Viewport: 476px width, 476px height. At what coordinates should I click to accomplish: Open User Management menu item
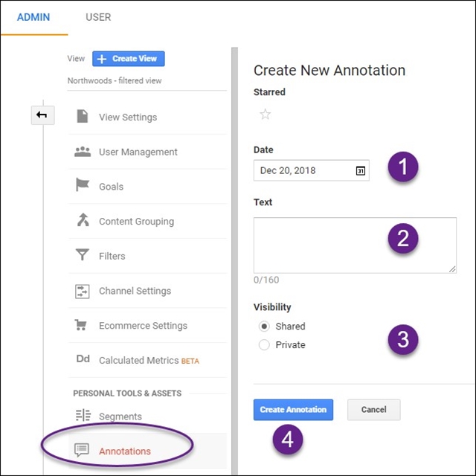tap(148, 152)
